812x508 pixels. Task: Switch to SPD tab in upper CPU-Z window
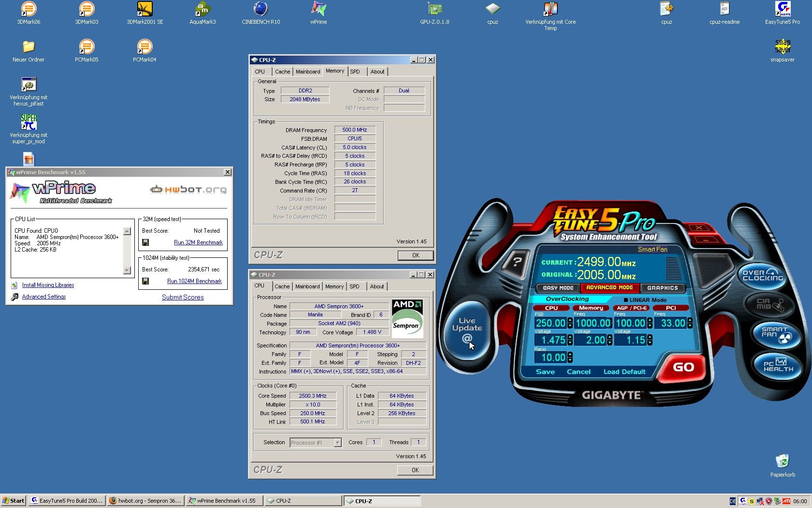[x=355, y=72]
